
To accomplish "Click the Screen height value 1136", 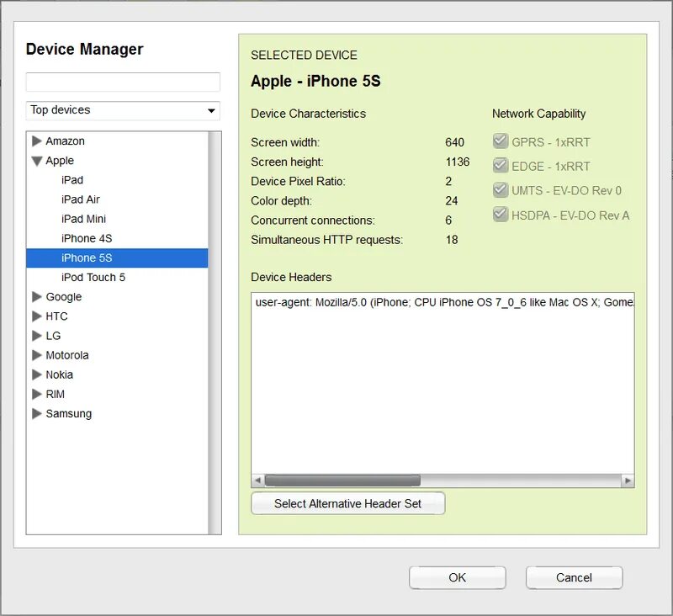I will click(458, 162).
